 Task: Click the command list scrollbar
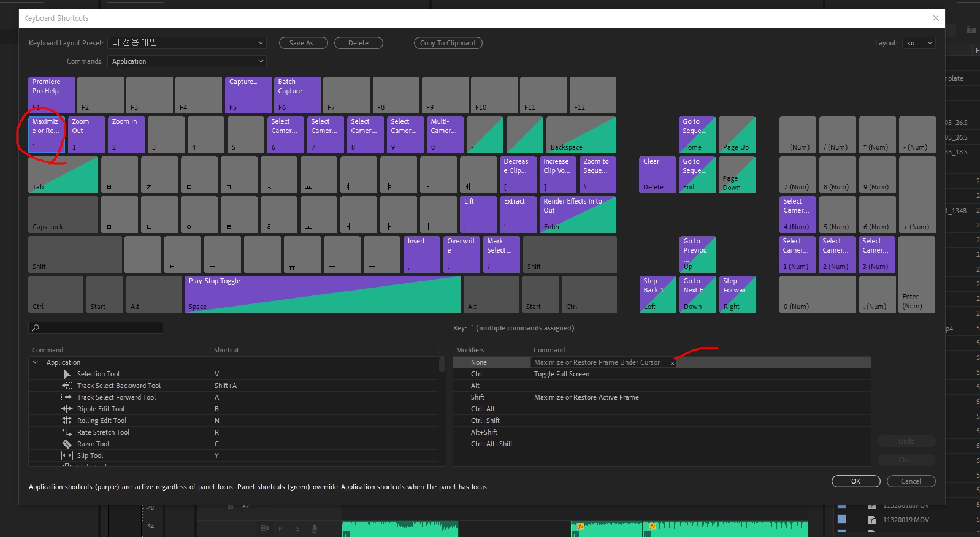click(x=442, y=365)
